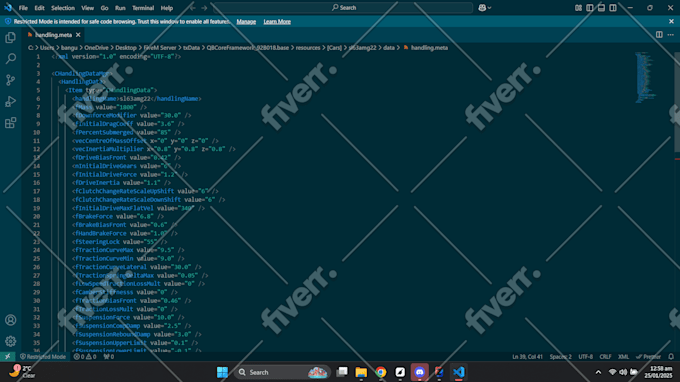The width and height of the screenshot is (680, 382).
Task: Click 'handling.meta' breadcrumb segment
Action: pyautogui.click(x=425, y=48)
